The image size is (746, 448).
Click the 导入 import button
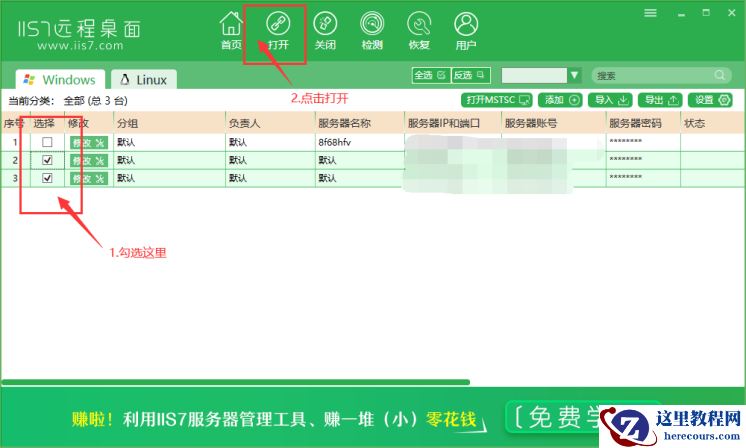pyautogui.click(x=610, y=100)
